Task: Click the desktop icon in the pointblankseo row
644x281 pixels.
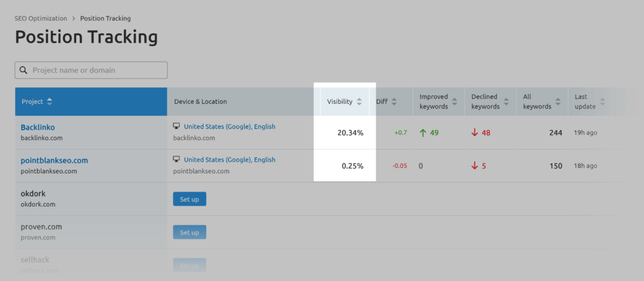Action: 177,160
